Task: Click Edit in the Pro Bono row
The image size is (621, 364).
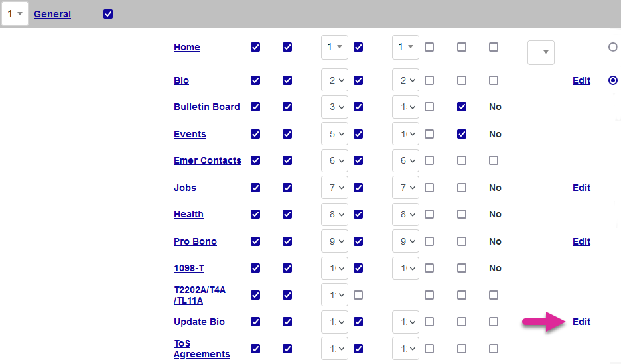Action: coord(581,241)
